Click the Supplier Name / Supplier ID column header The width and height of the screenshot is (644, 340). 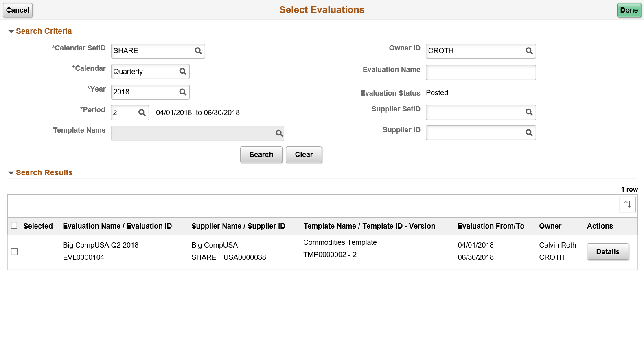pos(238,226)
